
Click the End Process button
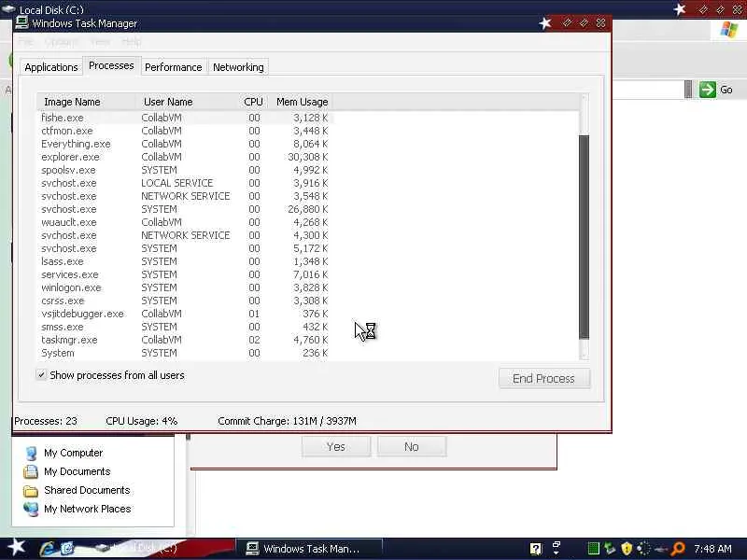[544, 379]
